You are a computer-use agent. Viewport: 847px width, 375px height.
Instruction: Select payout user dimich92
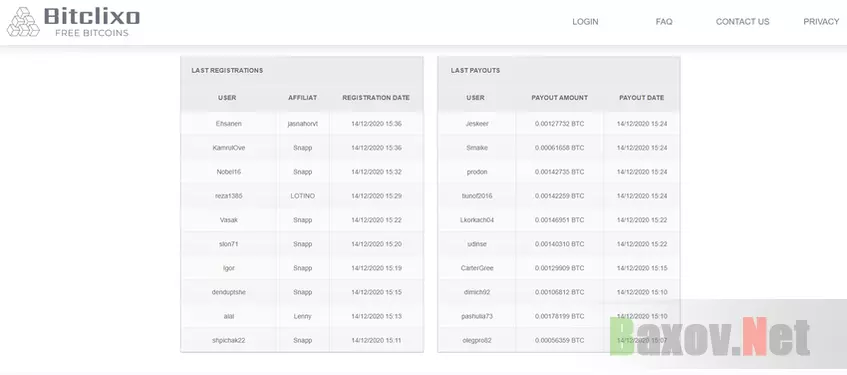coord(477,292)
